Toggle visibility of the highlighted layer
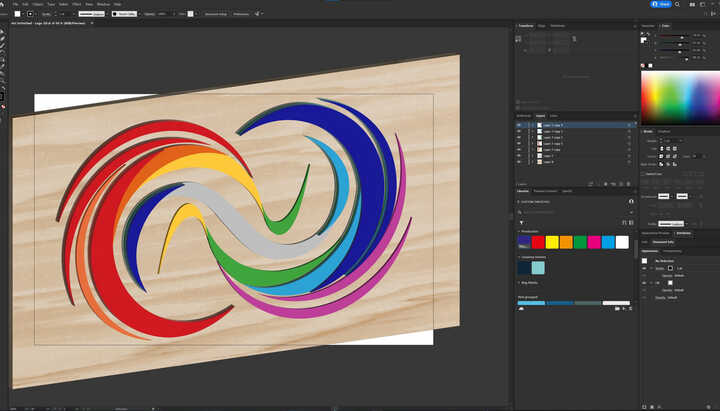 tap(519, 125)
